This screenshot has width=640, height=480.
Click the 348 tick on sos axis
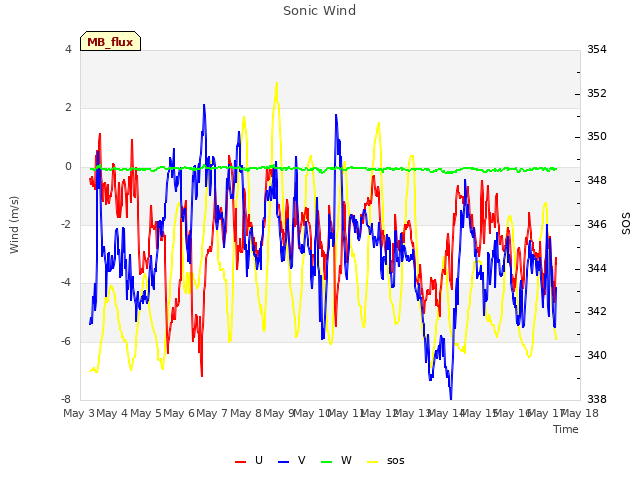click(x=597, y=180)
